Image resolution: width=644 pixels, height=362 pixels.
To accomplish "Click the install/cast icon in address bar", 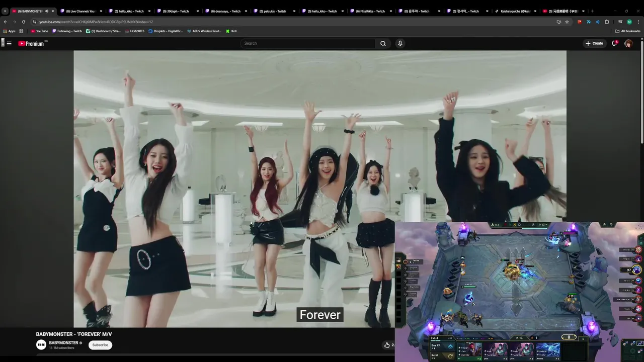I will [x=558, y=22].
